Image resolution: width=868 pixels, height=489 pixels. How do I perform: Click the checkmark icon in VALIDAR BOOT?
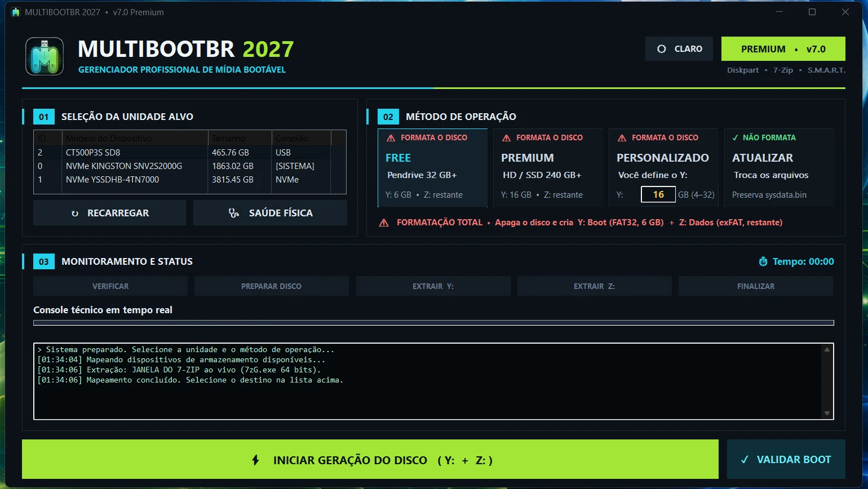[745, 460]
